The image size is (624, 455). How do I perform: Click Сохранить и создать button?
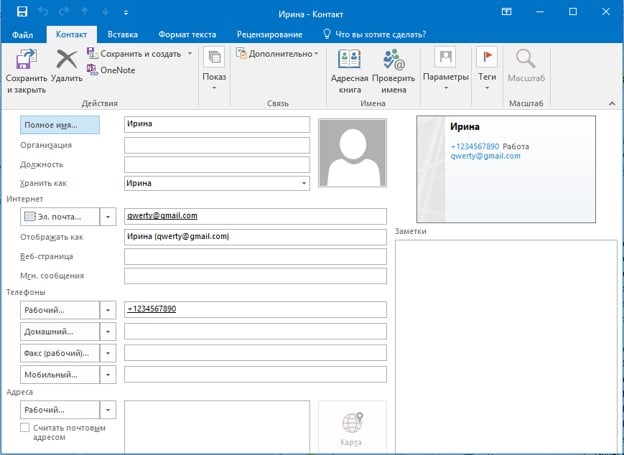click(x=134, y=53)
